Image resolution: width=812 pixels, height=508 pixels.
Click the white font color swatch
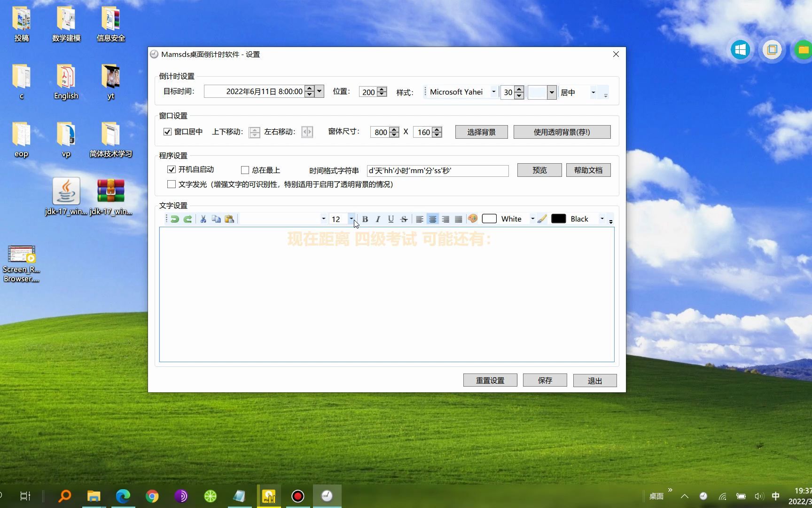click(489, 219)
